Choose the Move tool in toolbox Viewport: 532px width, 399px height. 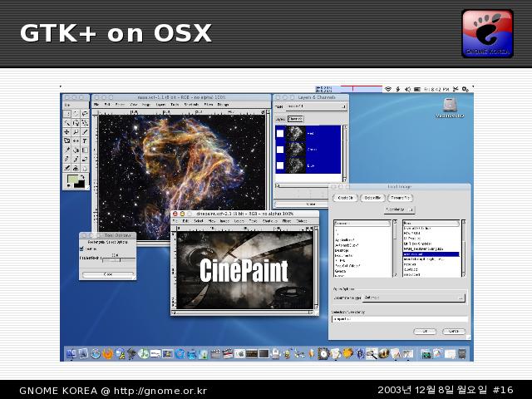tap(66, 131)
